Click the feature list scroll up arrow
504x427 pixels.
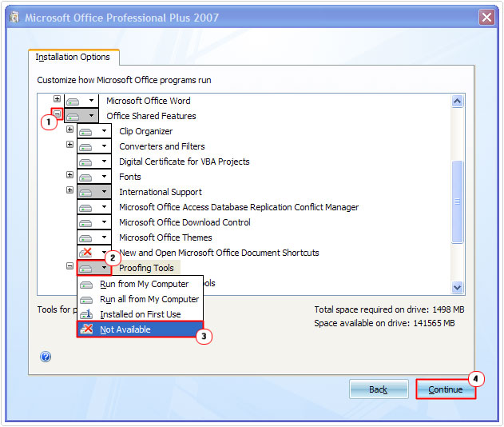457,102
